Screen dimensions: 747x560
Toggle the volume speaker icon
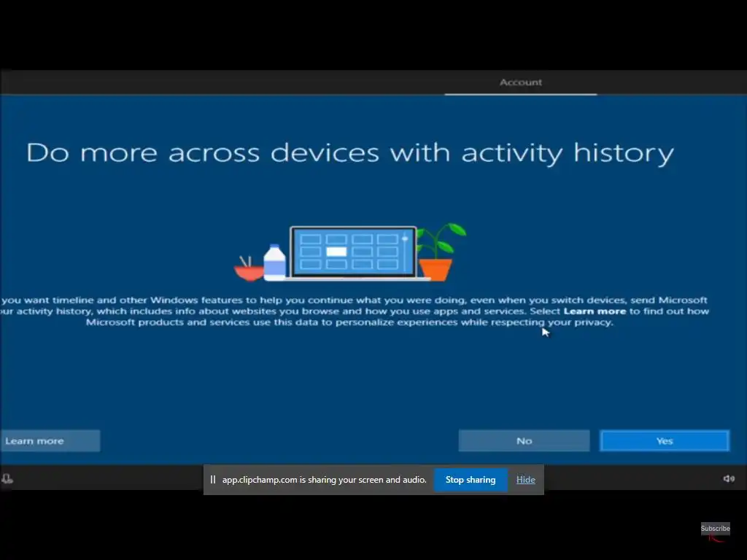coord(729,478)
